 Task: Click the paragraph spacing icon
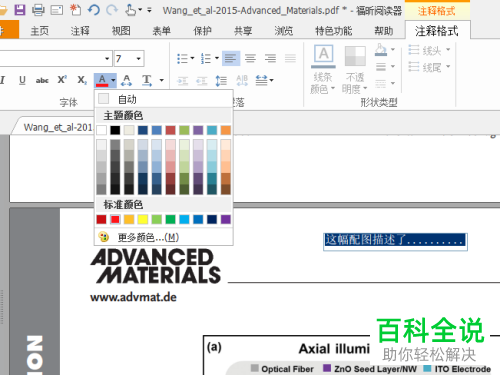click(261, 80)
